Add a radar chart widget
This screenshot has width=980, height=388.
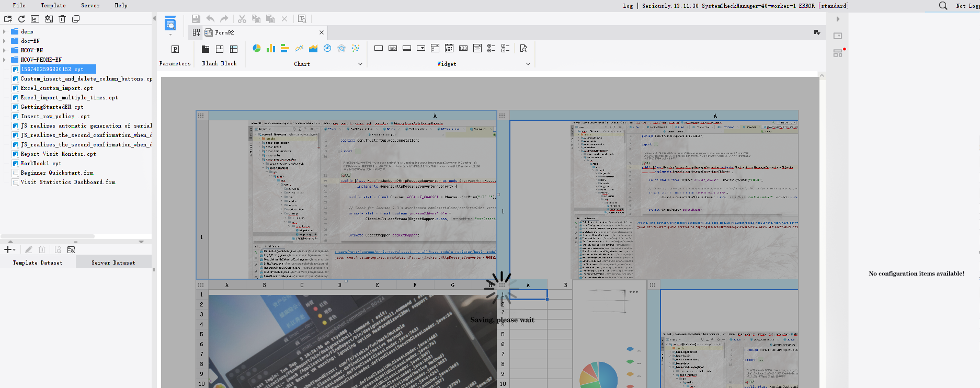click(x=341, y=48)
